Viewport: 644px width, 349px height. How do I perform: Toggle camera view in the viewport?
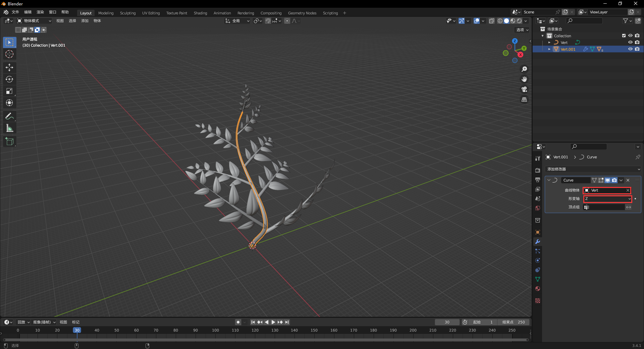point(524,89)
